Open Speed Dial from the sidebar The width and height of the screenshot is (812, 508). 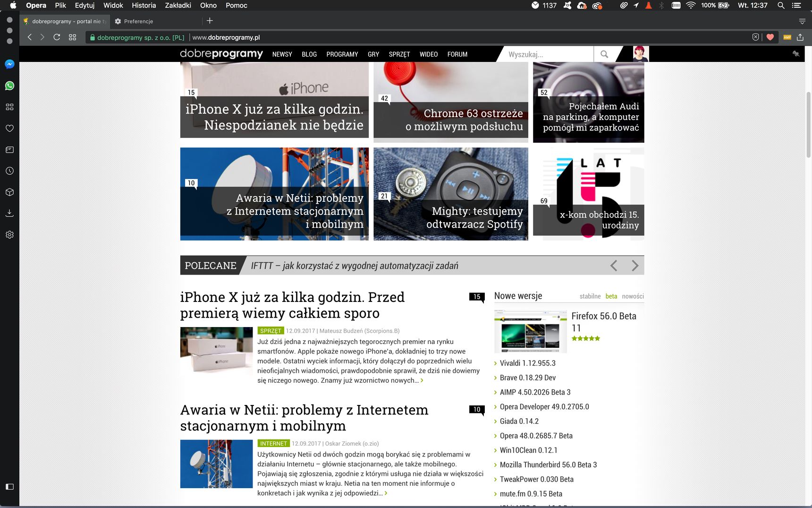[x=9, y=107]
